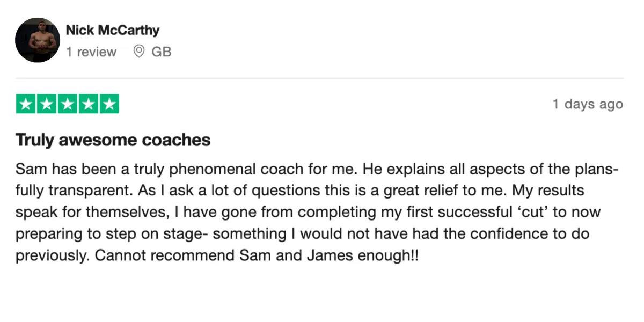Viewport: 644px width, 322px height.
Task: Click the location pin icon
Action: click(139, 52)
